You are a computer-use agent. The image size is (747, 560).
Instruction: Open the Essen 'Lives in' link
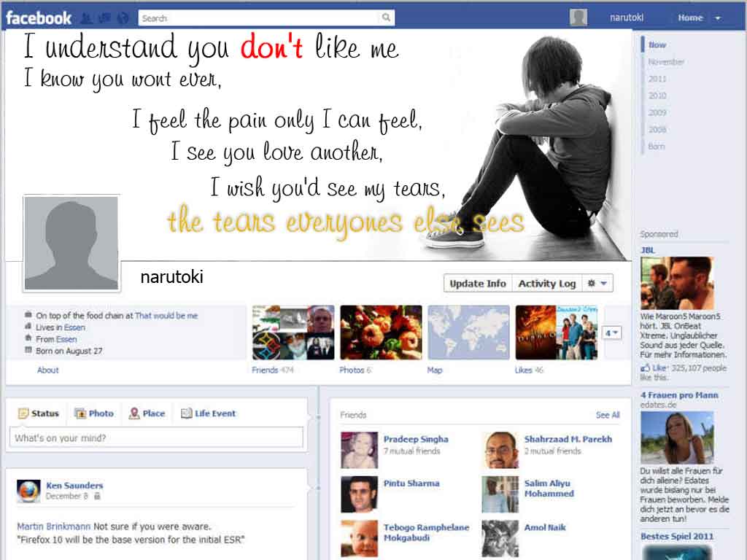click(x=74, y=327)
